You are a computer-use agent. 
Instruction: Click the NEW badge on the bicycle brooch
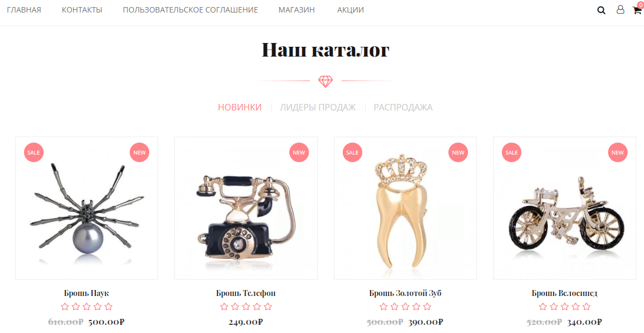click(x=618, y=152)
